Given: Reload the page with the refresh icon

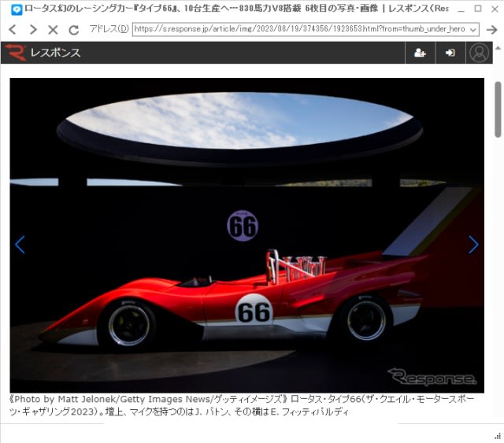Looking at the screenshot, I should pyautogui.click(x=73, y=30).
